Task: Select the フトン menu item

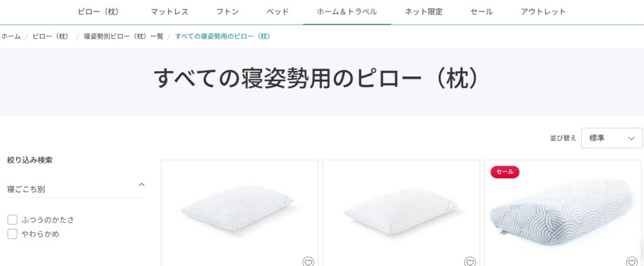Action: point(228,11)
